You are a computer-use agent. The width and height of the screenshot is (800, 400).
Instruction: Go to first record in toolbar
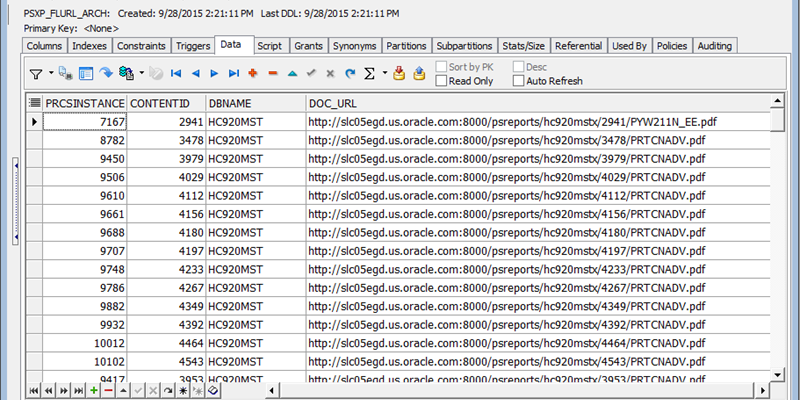coord(176,73)
